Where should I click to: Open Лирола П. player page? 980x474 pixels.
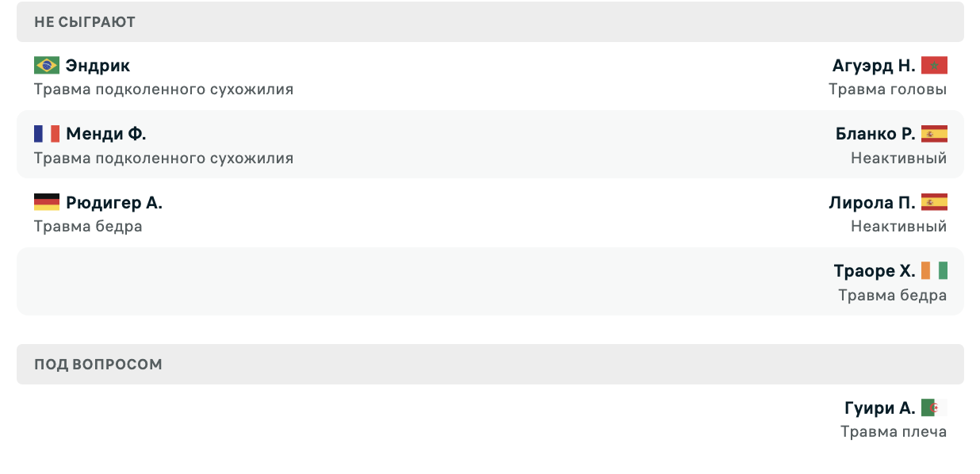click(872, 202)
